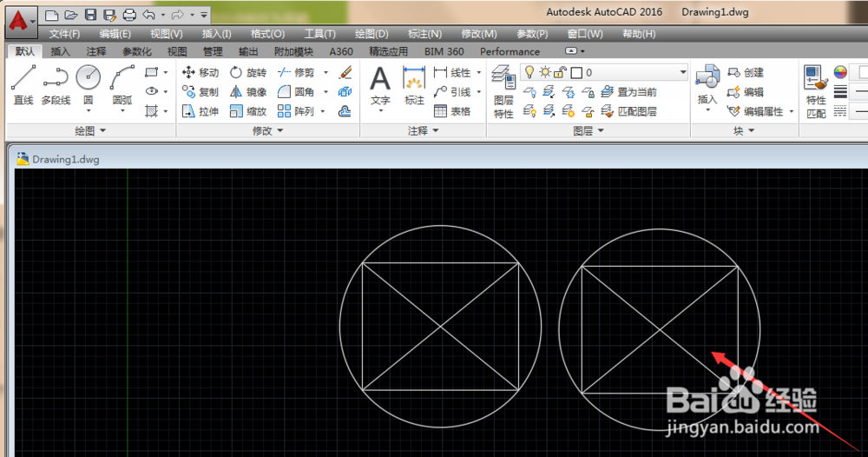
Task: Click Edit Attributes (编辑属性) button
Action: (x=756, y=111)
